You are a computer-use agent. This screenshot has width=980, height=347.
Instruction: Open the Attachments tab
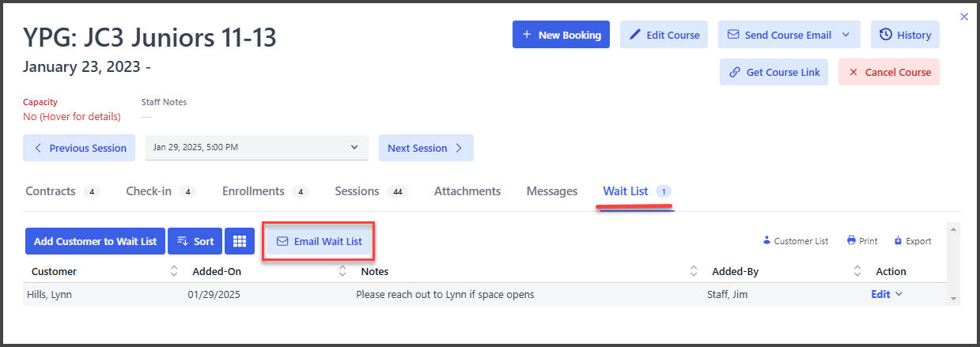click(x=467, y=191)
